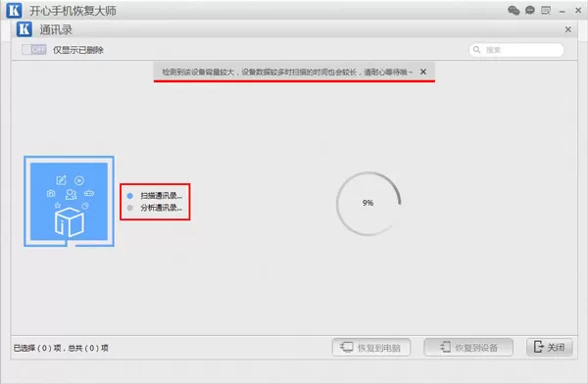588x384 pixels.
Task: Open the WeChat icon in title bar
Action: [514, 11]
